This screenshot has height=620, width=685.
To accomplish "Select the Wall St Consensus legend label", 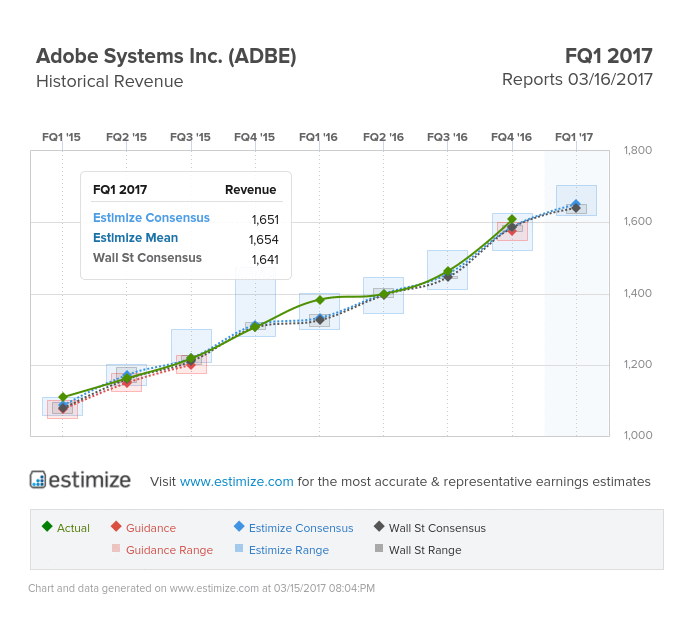I will click(x=437, y=528).
